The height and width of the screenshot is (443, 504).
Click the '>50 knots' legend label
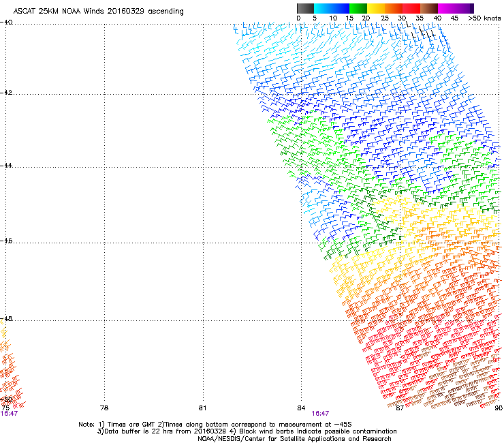tap(484, 18)
